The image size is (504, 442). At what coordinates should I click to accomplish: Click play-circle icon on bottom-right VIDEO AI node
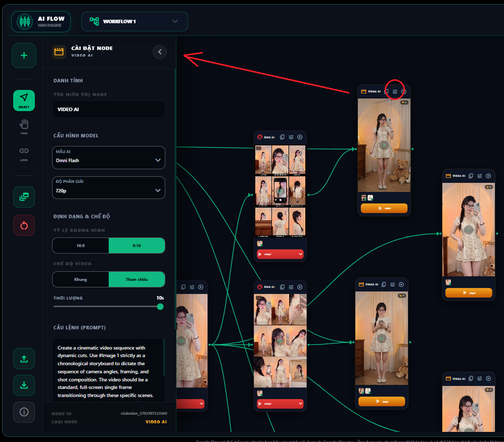[x=488, y=378]
